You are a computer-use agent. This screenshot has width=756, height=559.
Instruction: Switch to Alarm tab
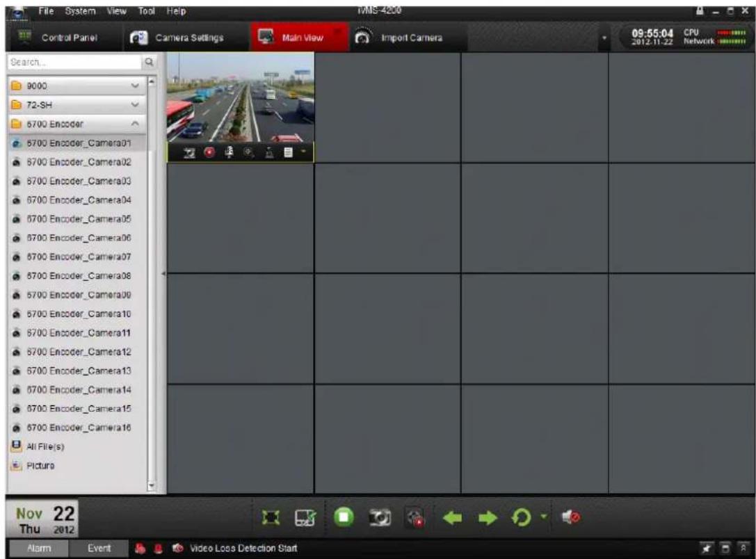coord(38,549)
